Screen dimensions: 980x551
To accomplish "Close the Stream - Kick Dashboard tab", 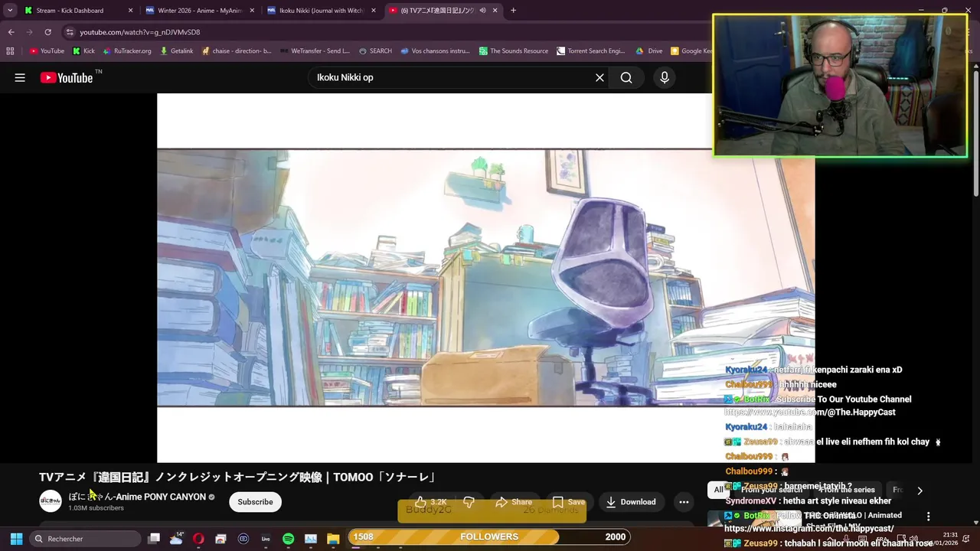I will pos(130,11).
